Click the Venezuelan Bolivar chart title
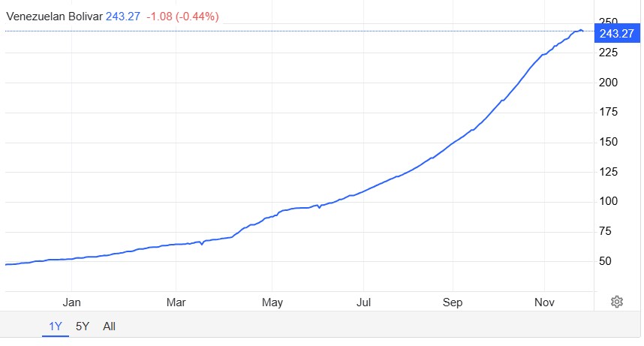The height and width of the screenshot is (346, 644). point(54,16)
